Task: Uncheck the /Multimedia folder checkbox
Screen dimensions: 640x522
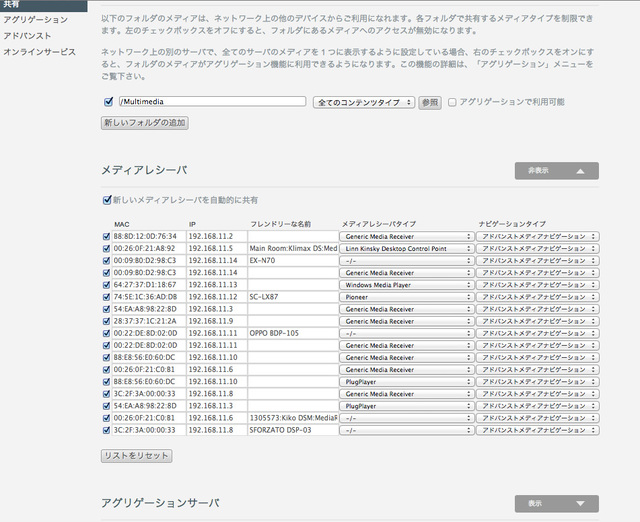Action: tap(108, 102)
